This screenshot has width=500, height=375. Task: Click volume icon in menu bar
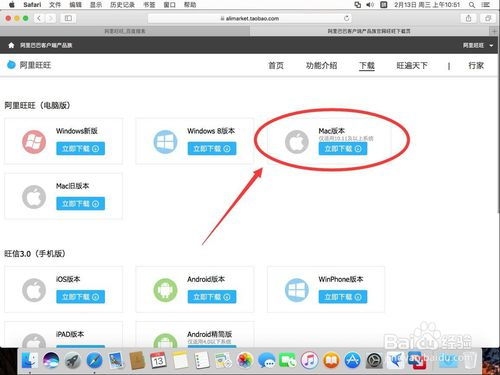tap(370, 5)
